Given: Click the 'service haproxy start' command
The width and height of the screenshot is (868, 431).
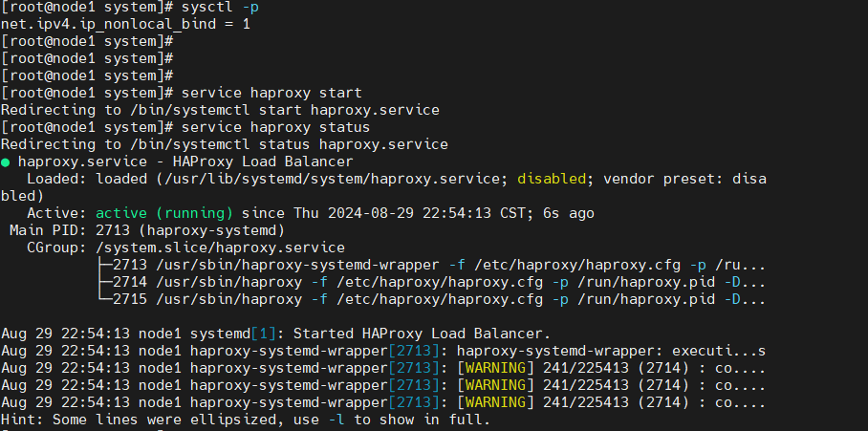Looking at the screenshot, I should (x=271, y=93).
